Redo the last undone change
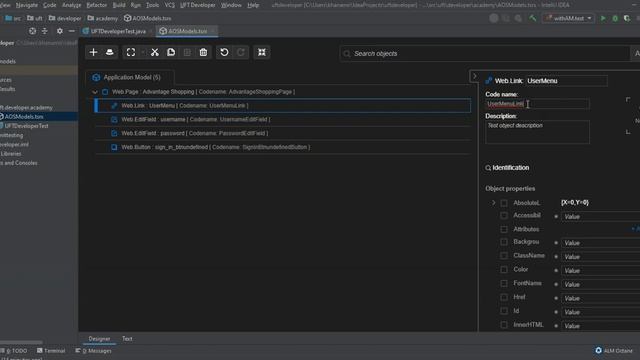 [241, 52]
